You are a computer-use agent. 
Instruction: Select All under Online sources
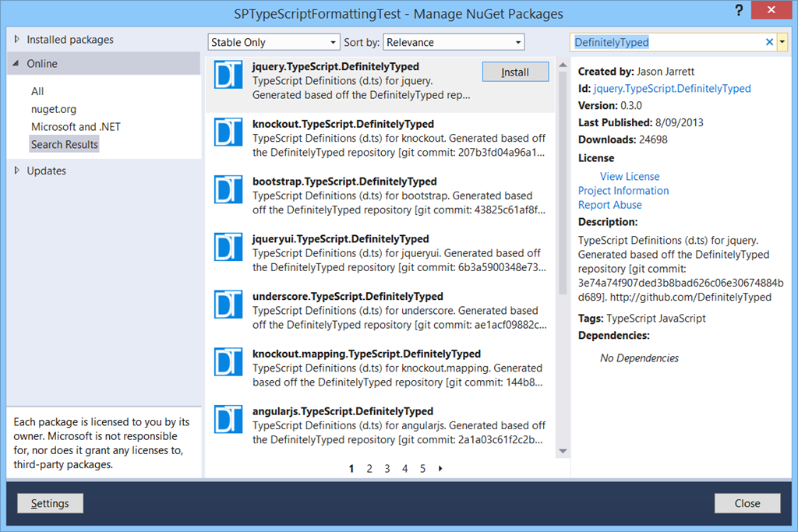pyautogui.click(x=37, y=92)
